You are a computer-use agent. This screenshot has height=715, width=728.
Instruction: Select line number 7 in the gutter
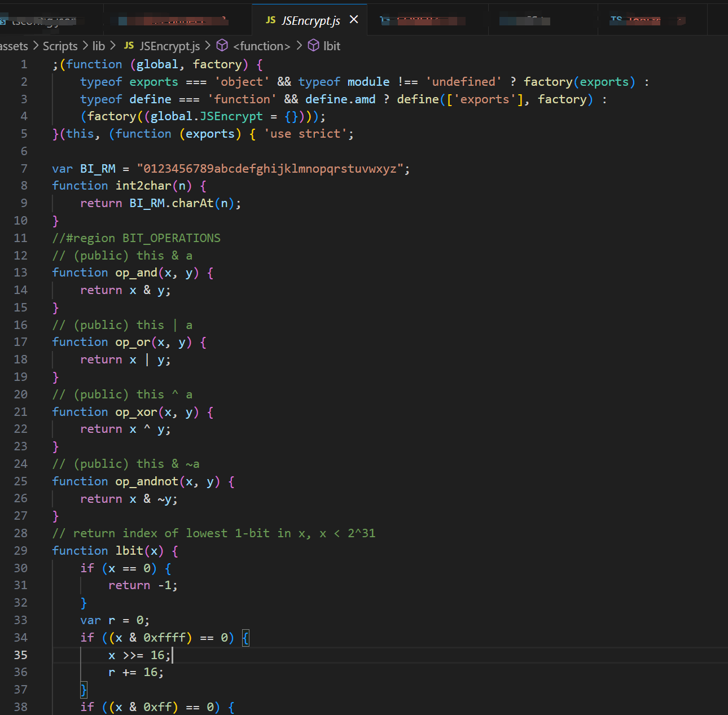coord(24,169)
